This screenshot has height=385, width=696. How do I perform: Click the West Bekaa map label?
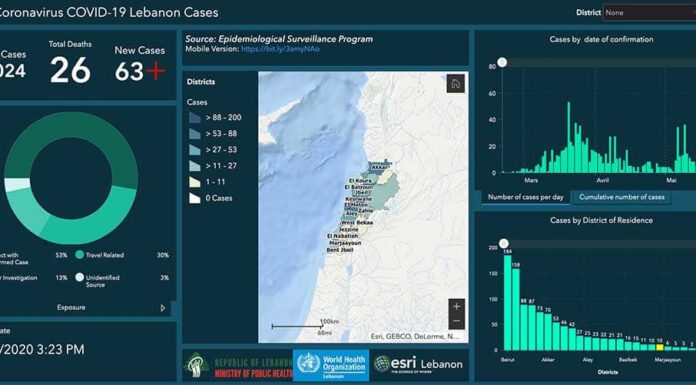coord(357,222)
